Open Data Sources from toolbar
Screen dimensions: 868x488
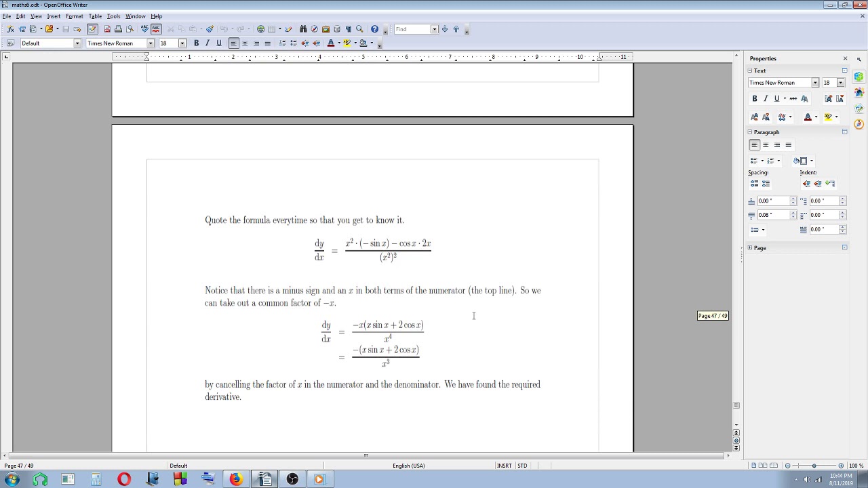337,29
